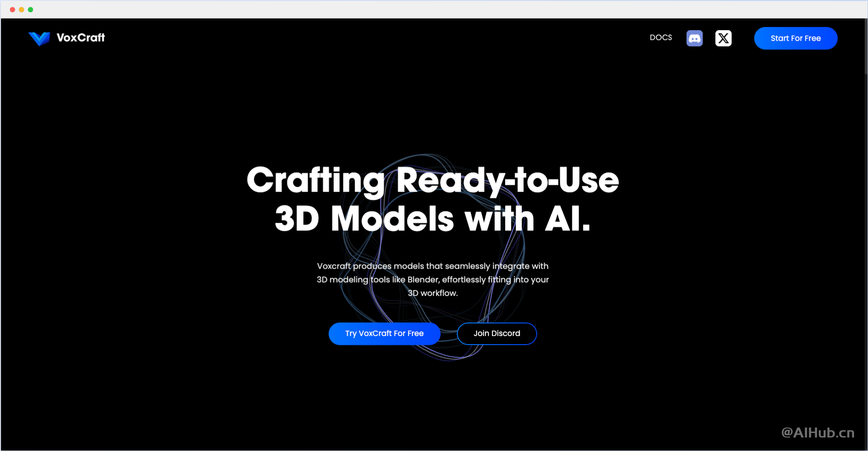Open the Discord icon in the header
This screenshot has height=451, width=868.
coord(694,38)
